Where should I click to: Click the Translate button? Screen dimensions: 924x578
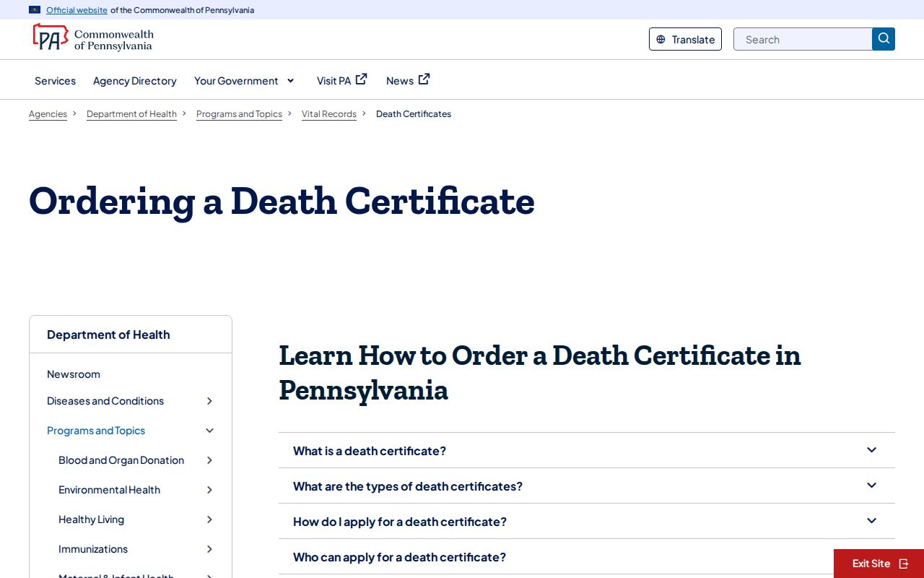[685, 39]
